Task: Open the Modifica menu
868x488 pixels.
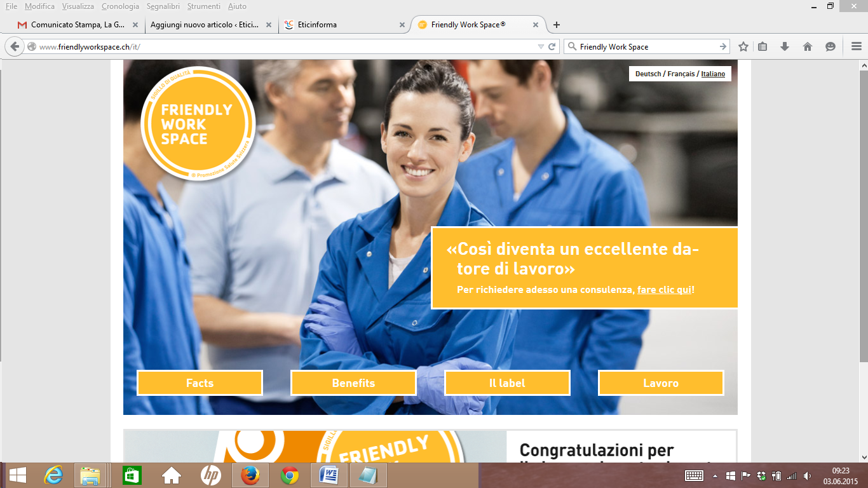Action: coord(39,6)
